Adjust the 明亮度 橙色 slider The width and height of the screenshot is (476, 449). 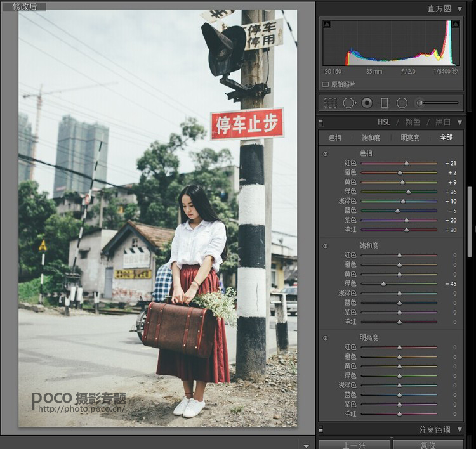[399, 357]
